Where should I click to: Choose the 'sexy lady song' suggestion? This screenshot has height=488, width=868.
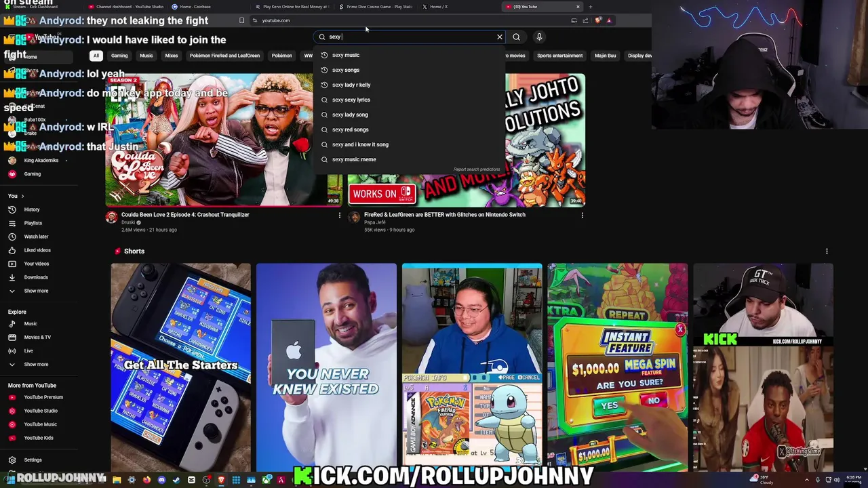point(409,115)
